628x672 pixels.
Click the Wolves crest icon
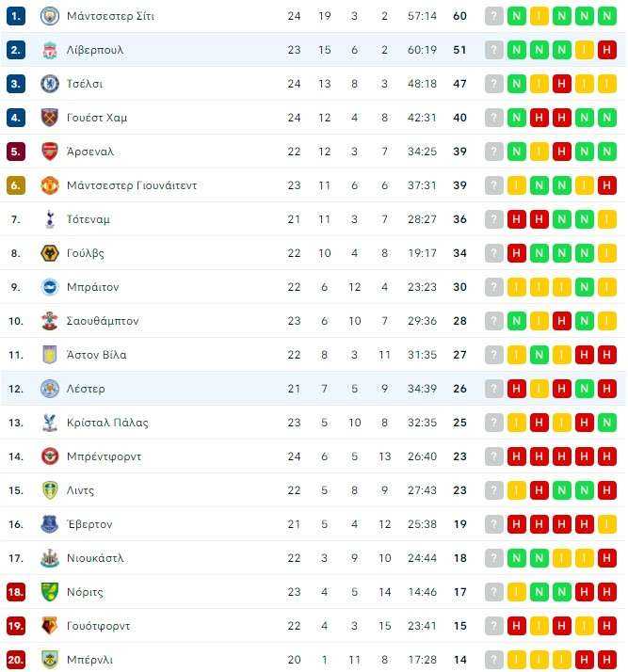click(x=49, y=253)
